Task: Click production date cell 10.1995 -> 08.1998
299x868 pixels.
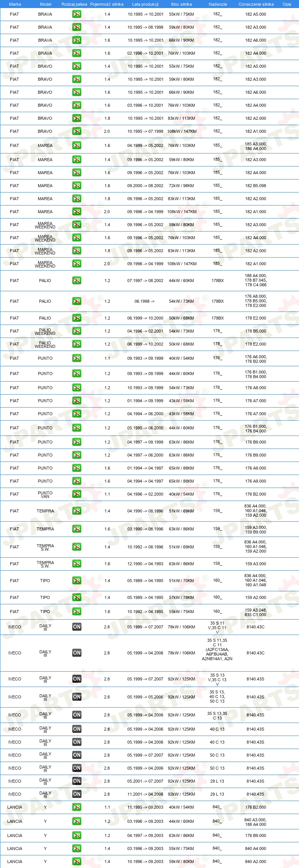Action: pos(145,27)
